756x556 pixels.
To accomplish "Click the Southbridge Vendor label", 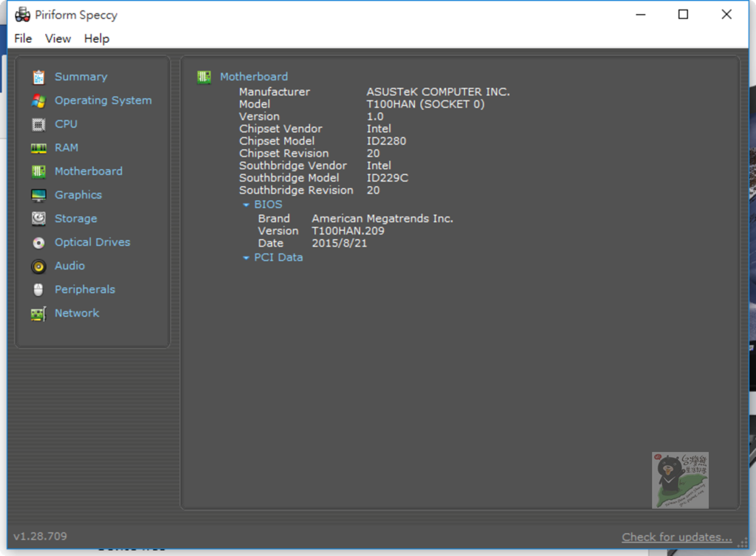I will pos(293,165).
